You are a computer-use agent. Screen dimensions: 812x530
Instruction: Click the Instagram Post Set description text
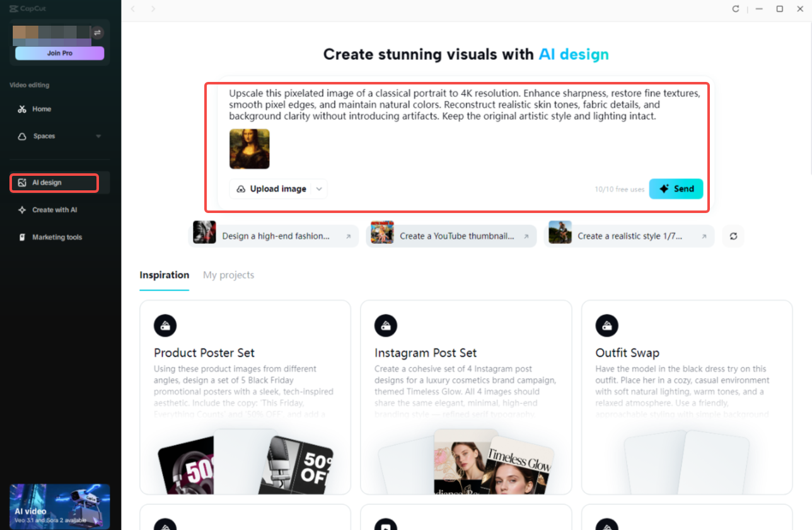465,391
